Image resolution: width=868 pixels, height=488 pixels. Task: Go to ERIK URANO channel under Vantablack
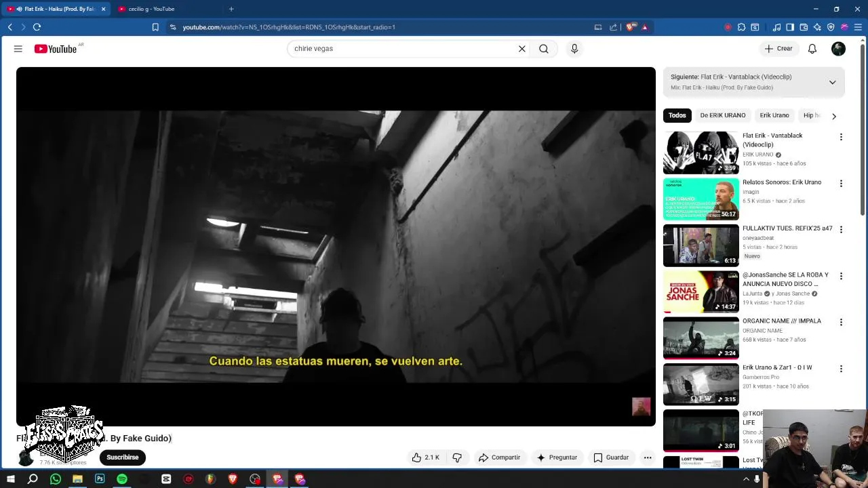pyautogui.click(x=757, y=155)
